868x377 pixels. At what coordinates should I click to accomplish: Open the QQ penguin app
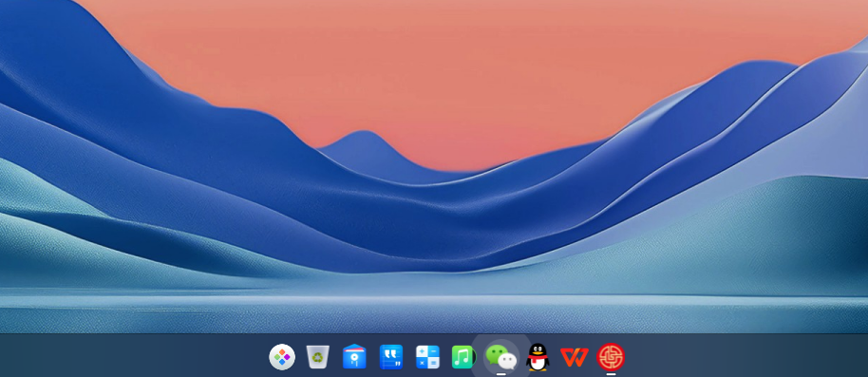537,357
